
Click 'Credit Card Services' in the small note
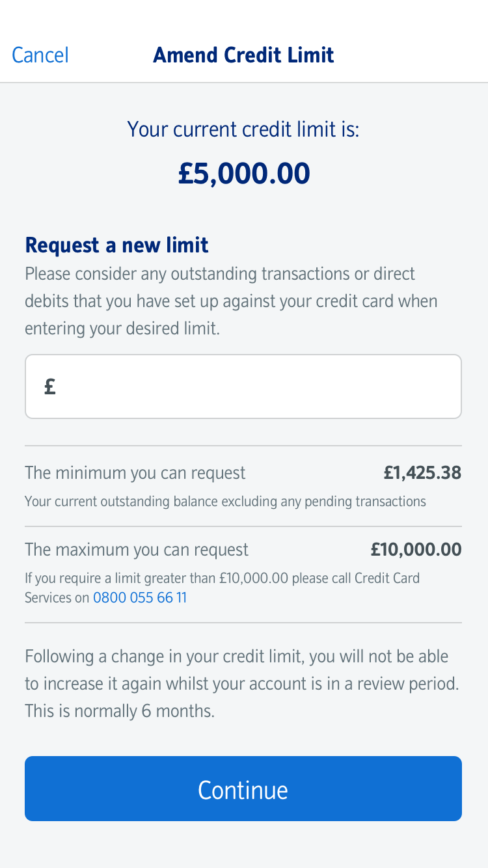tap(387, 578)
